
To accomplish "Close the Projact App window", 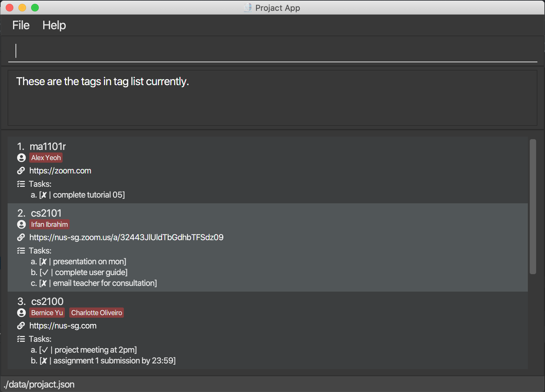I will 10,8.
